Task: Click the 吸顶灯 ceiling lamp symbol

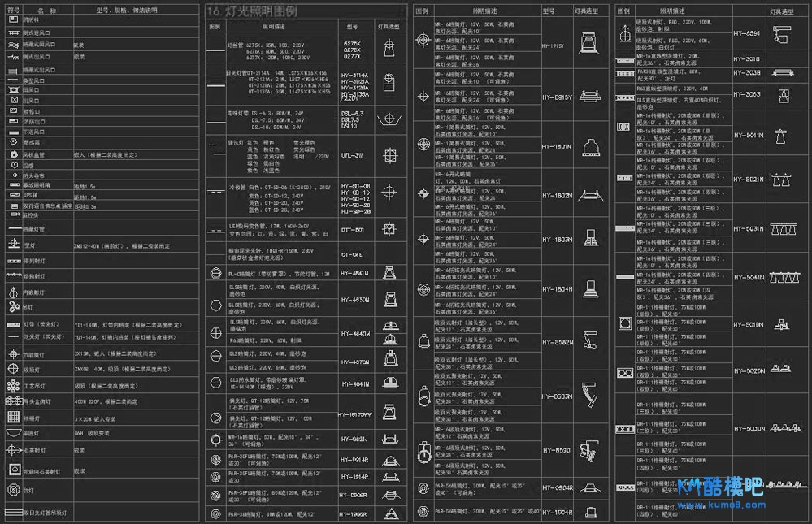Action: [x=14, y=370]
